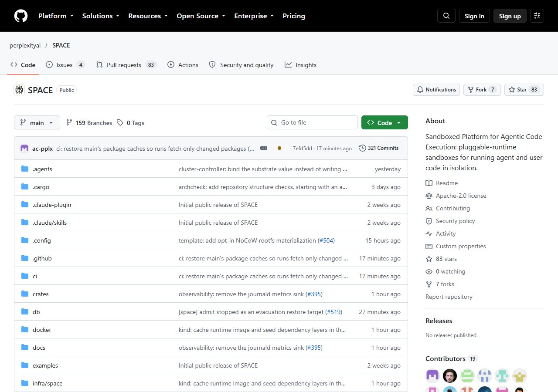Open the main branch selector
Image resolution: width=558 pixels, height=392 pixels.
[x=37, y=123]
